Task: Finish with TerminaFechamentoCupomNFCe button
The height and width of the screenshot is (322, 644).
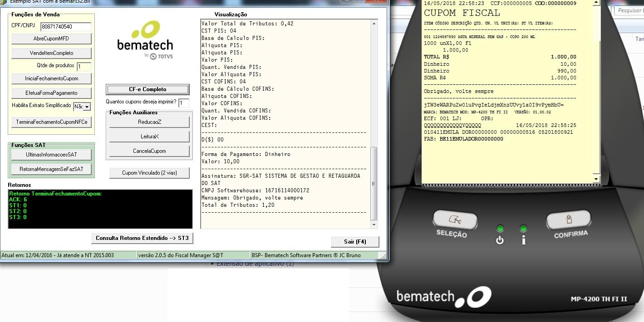Action: coord(51,122)
